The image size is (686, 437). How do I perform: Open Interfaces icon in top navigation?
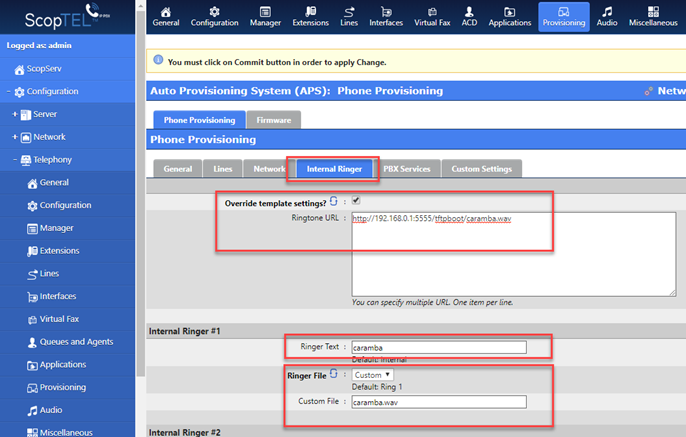386,12
